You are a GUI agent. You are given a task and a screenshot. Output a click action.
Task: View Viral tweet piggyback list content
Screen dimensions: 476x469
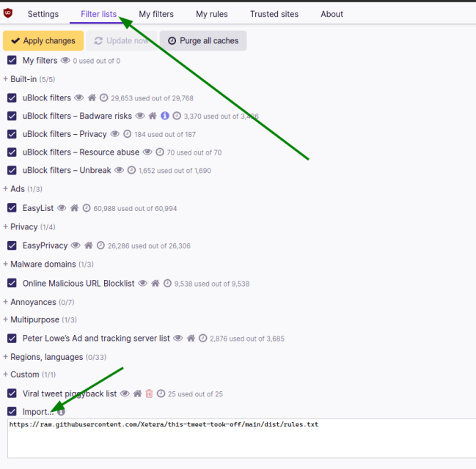coord(125,394)
